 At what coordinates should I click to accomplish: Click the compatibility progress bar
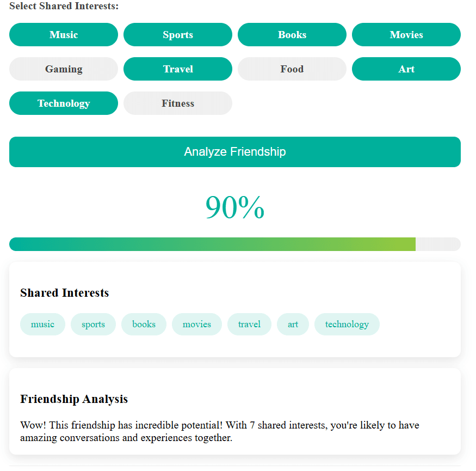point(234,244)
